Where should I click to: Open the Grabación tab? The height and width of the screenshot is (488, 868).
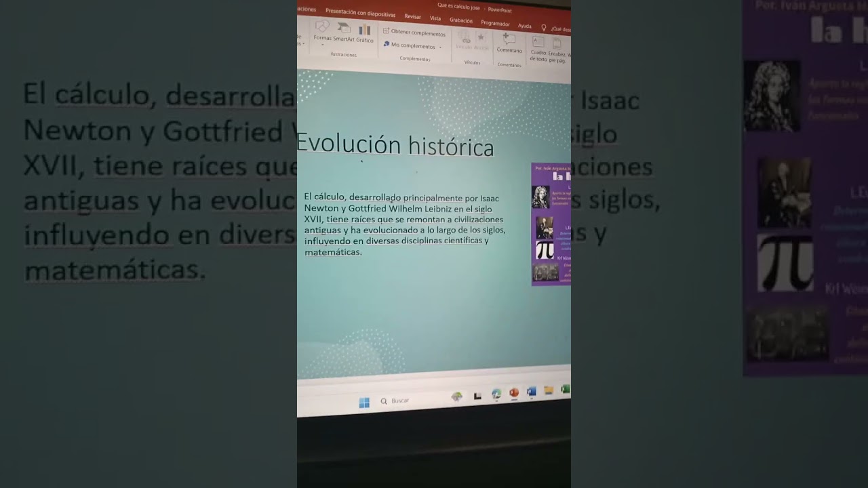[x=461, y=20]
